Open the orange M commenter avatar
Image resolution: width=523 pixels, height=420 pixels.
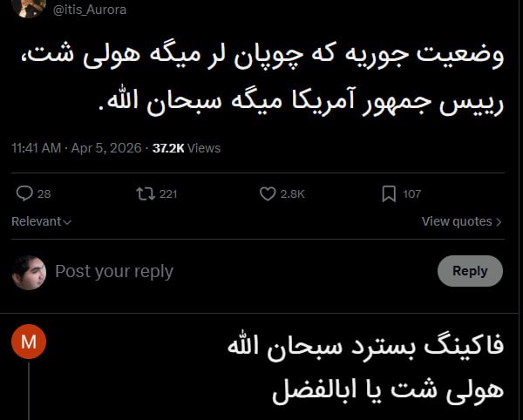coord(29,342)
